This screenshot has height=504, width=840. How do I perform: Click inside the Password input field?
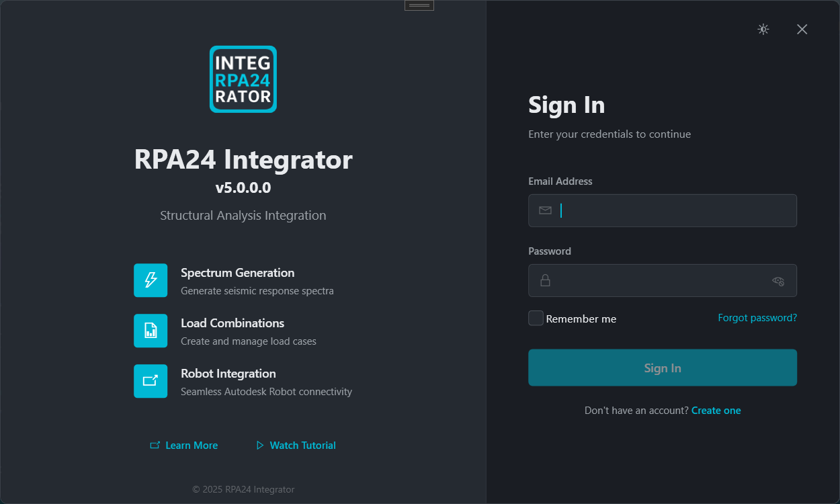tap(663, 280)
